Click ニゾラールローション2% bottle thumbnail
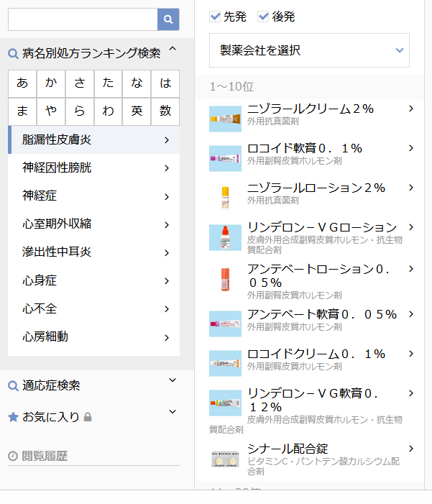Viewport: 432px width, 504px height. (x=225, y=198)
